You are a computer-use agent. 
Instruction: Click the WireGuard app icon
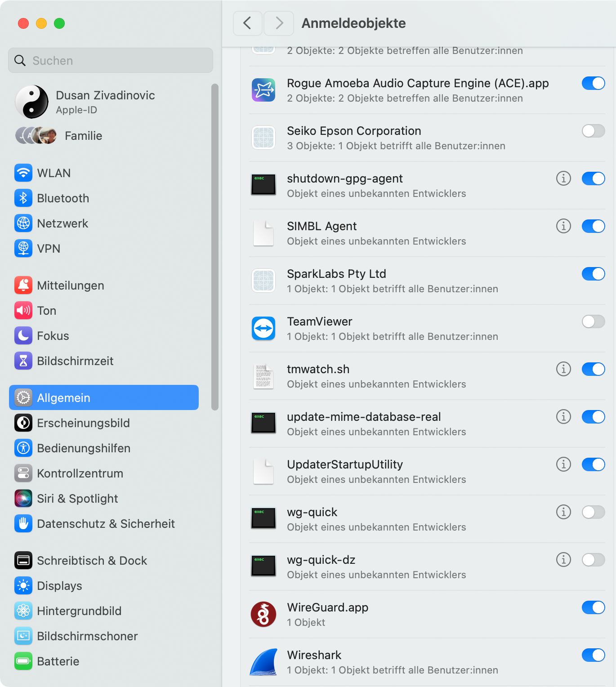click(263, 614)
